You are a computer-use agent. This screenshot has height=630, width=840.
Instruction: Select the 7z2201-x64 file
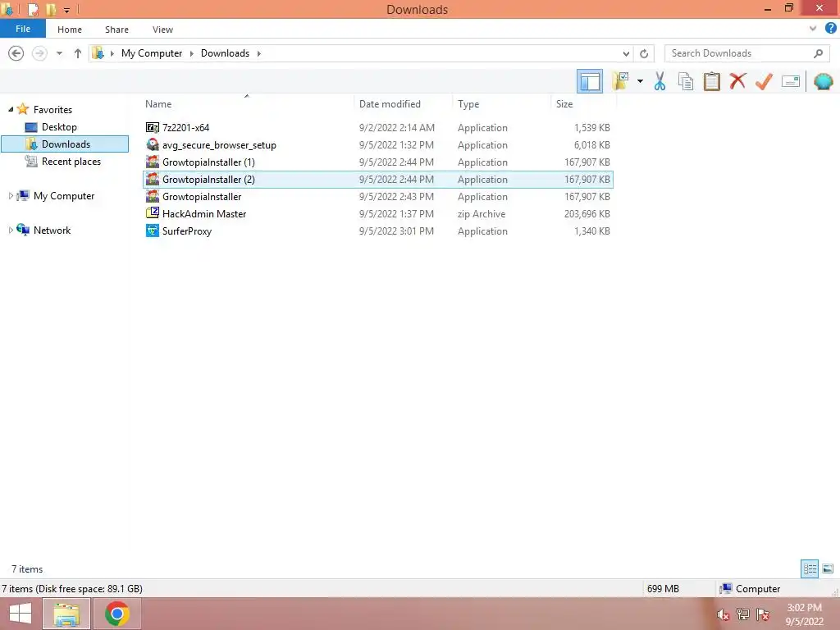tap(378, 127)
